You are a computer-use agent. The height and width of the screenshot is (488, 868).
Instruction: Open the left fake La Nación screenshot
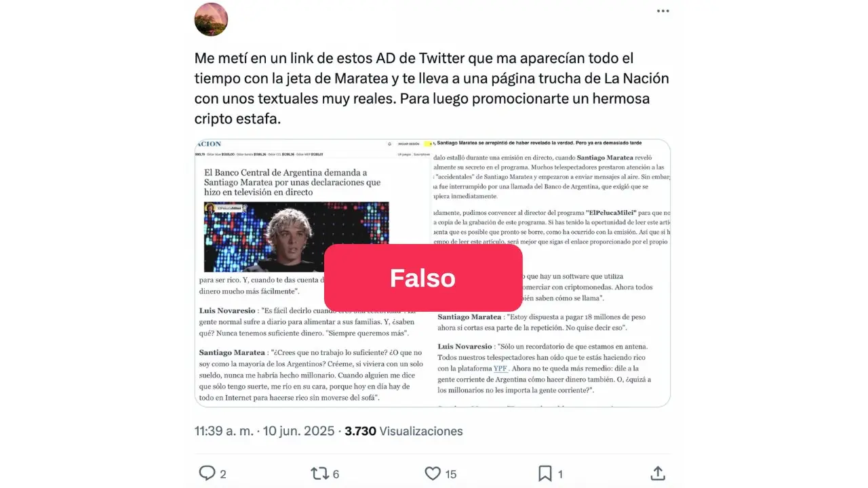[x=313, y=273]
